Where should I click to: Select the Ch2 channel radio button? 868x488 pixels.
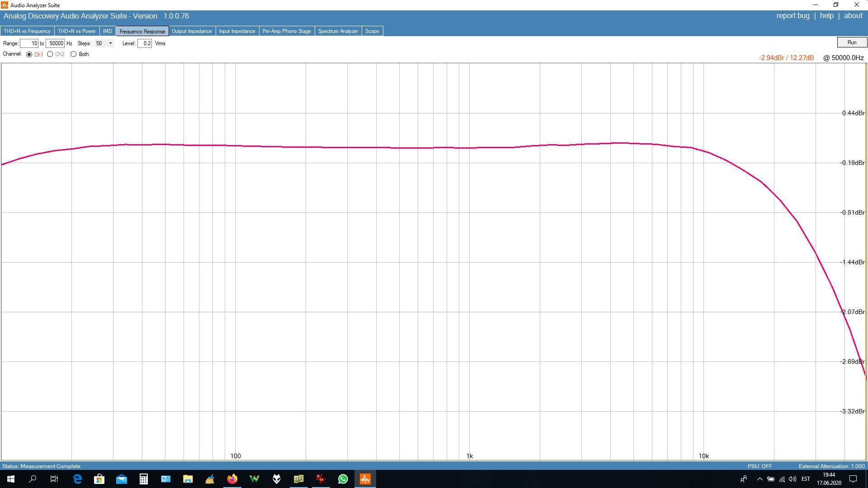pos(50,54)
